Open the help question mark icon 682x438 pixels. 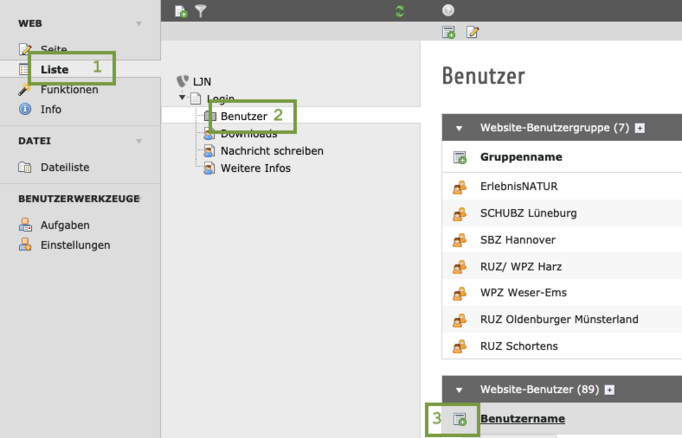(x=448, y=10)
